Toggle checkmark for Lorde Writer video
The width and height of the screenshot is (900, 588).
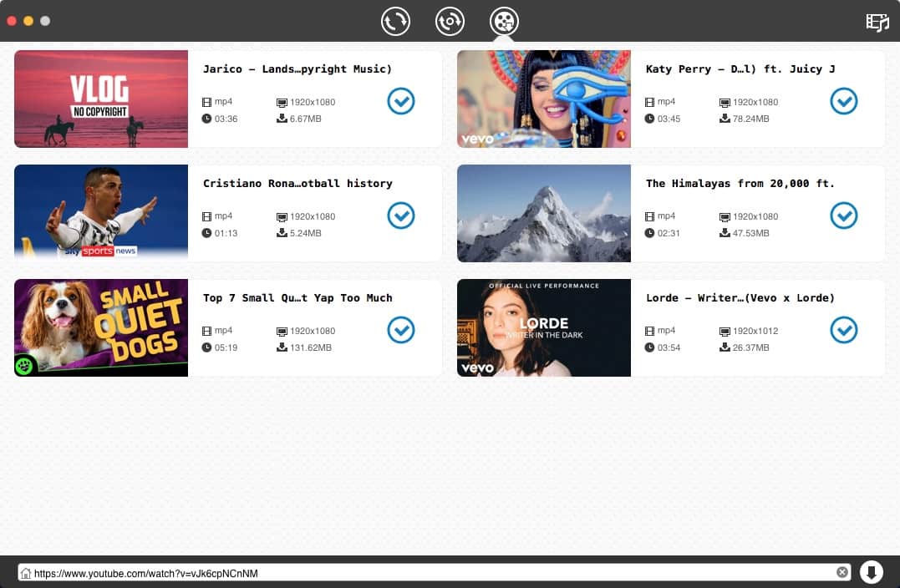tap(844, 330)
